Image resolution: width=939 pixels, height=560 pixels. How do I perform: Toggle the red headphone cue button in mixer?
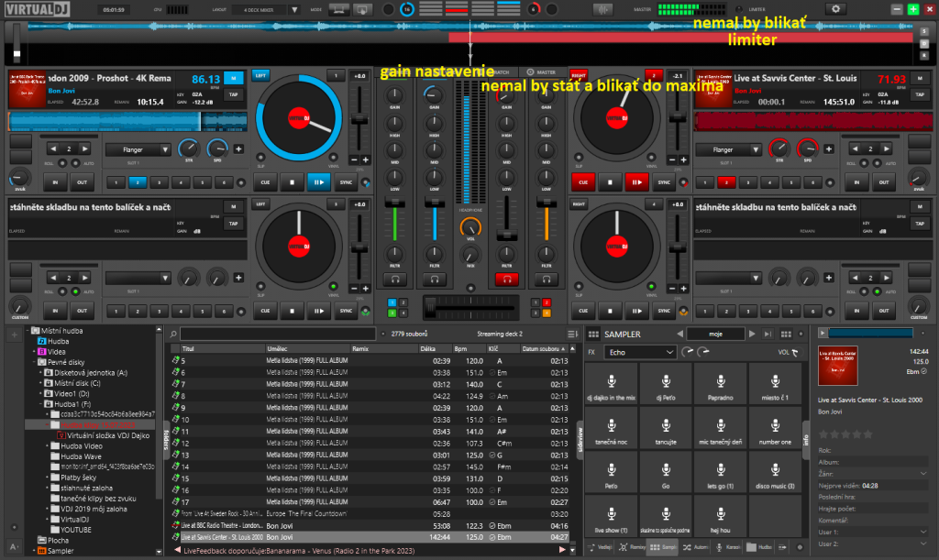point(506,278)
